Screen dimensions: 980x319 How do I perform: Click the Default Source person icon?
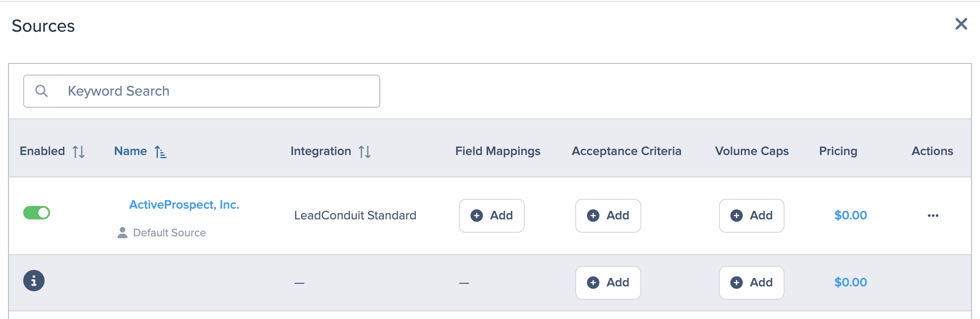coord(122,233)
